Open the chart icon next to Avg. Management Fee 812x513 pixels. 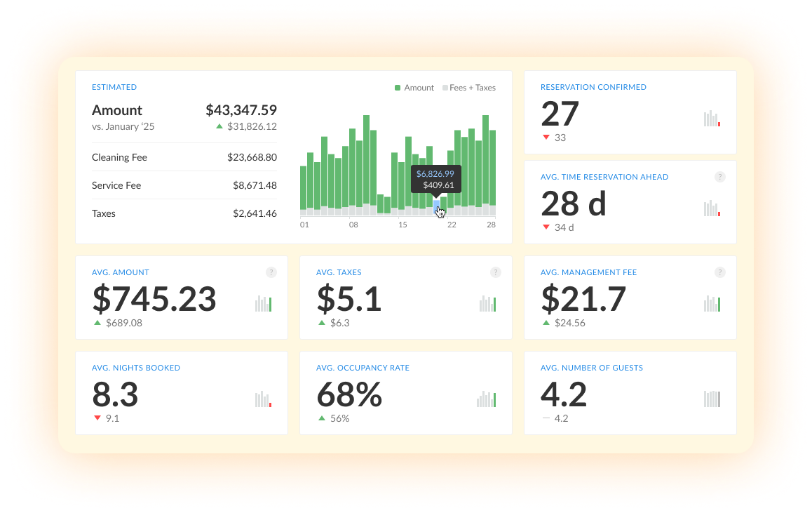pos(711,304)
